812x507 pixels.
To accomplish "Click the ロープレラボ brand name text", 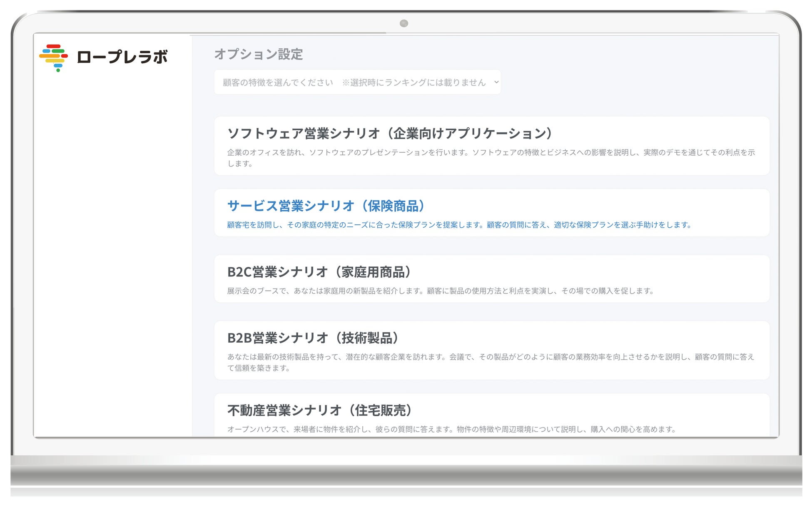I will [x=122, y=57].
